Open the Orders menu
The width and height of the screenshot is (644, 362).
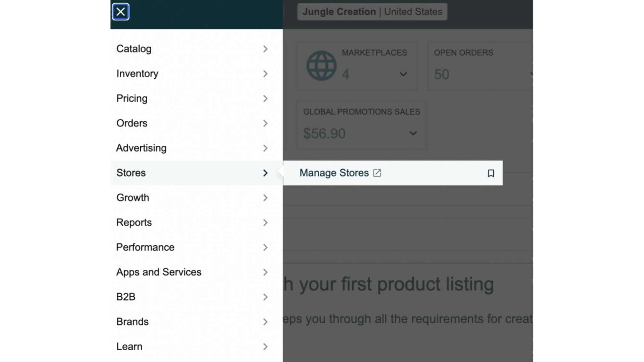(x=132, y=123)
